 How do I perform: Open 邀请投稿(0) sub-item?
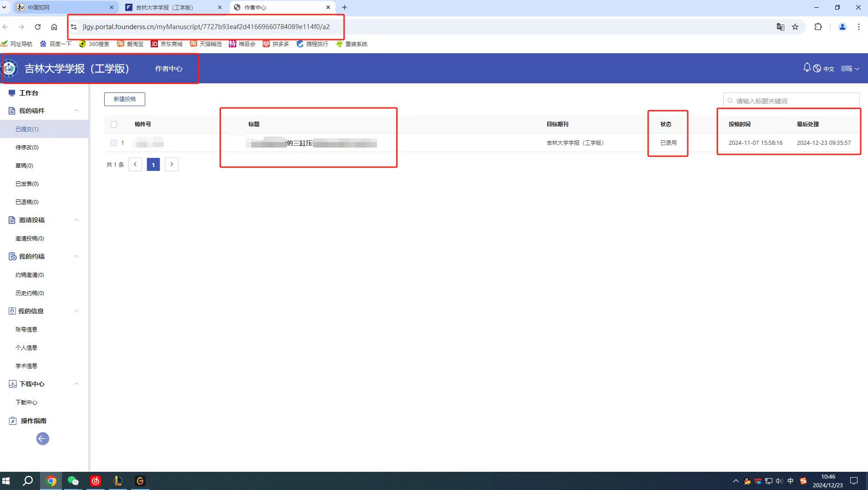(30, 239)
